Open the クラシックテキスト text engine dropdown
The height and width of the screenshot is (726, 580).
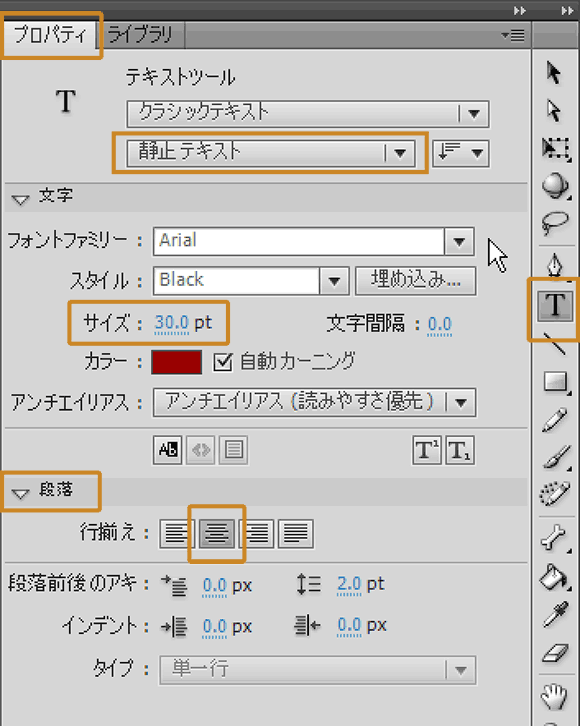[308, 113]
